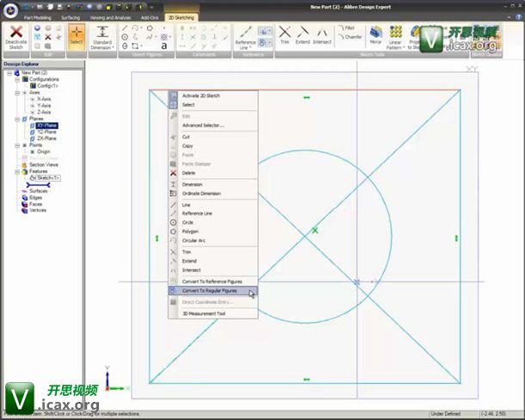
Task: Click the Mirror sketch tool
Action: pyautogui.click(x=376, y=36)
